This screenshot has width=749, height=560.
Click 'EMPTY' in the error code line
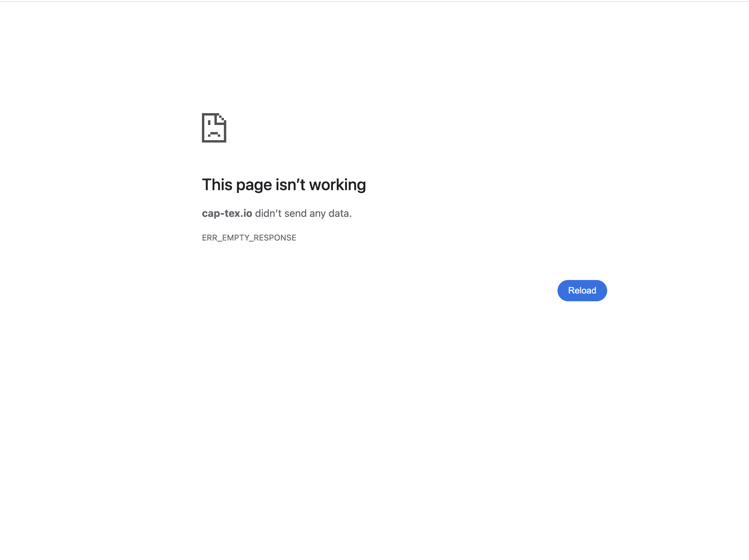tap(236, 238)
